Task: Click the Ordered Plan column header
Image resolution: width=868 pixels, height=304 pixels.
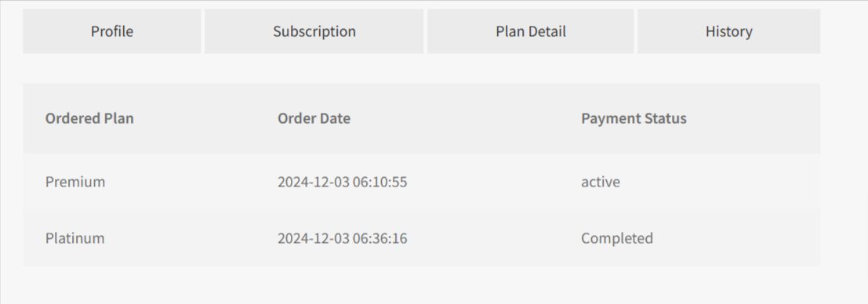Action: [89, 118]
